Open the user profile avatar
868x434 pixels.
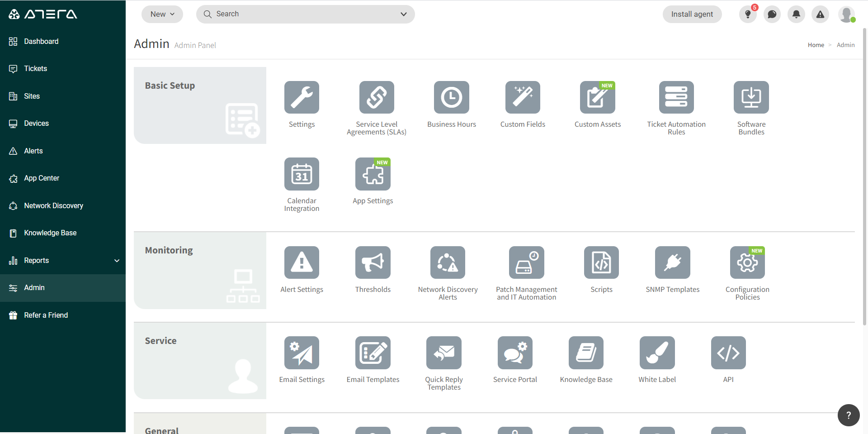846,14
